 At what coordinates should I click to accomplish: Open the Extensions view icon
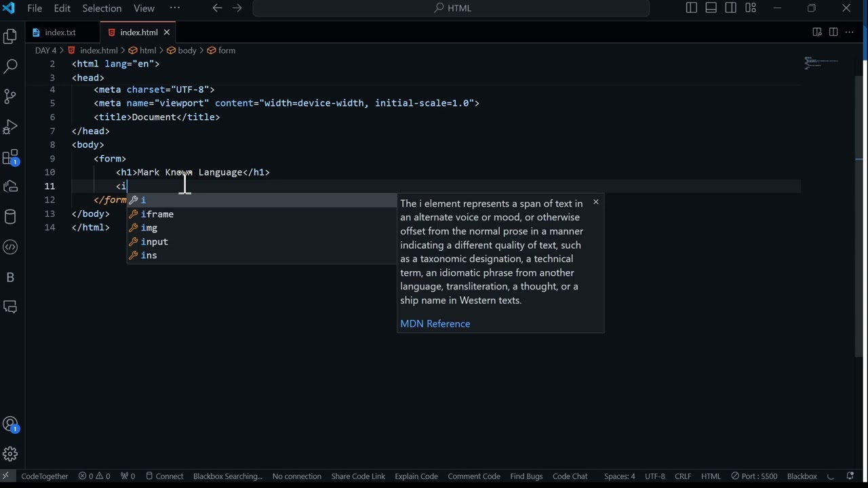pos(10,157)
